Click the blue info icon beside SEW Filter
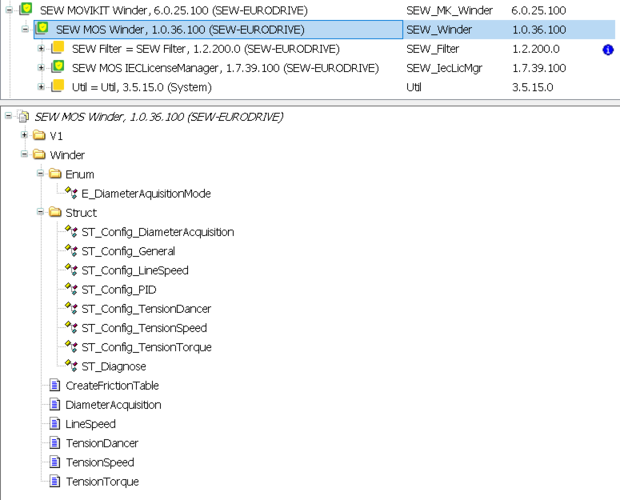 608,49
